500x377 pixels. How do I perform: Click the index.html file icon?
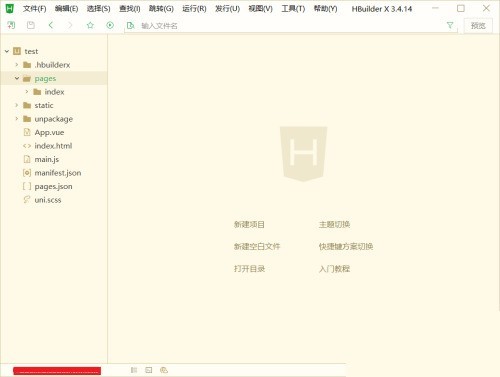pos(27,146)
